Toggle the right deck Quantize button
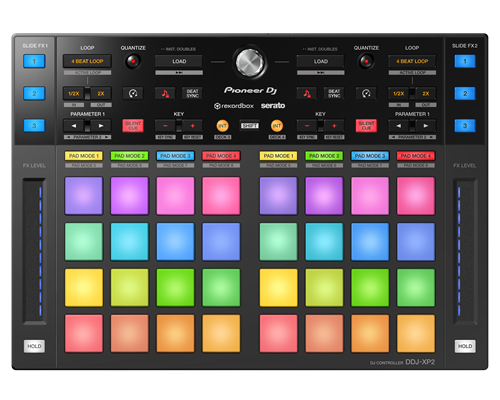Viewport: 500px width, 400px height. (366, 61)
